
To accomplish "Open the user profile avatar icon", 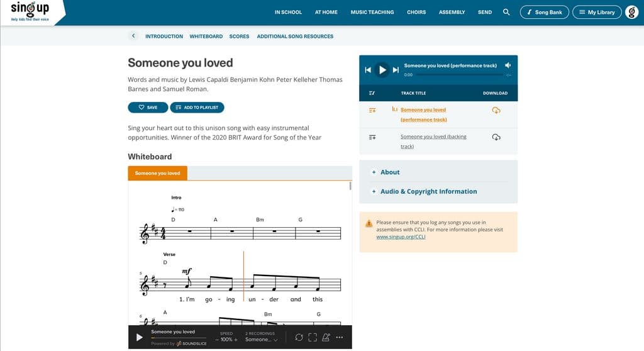I will point(631,13).
